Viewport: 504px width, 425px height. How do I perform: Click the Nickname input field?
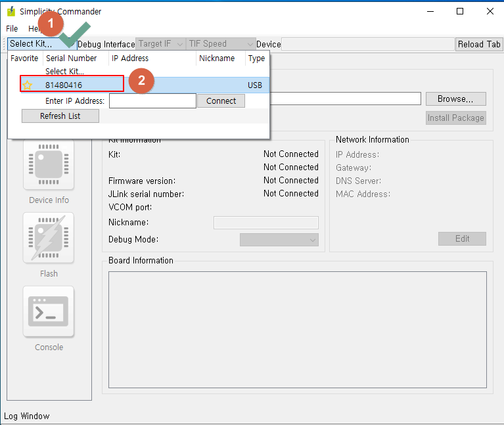(x=266, y=223)
